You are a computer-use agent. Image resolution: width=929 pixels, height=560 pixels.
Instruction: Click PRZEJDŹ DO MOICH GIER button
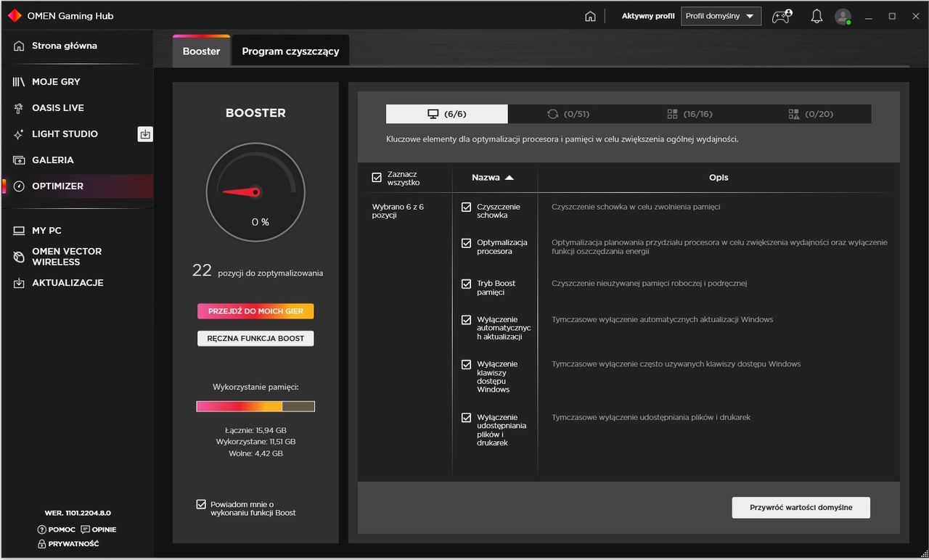click(255, 311)
